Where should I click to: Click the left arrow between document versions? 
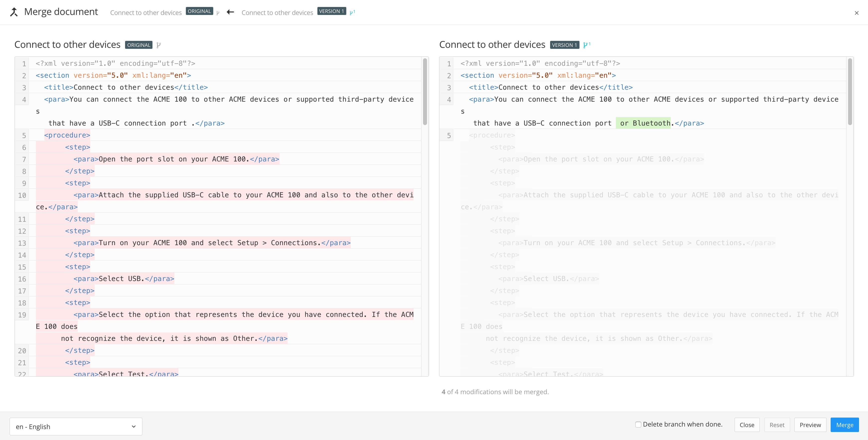click(230, 12)
